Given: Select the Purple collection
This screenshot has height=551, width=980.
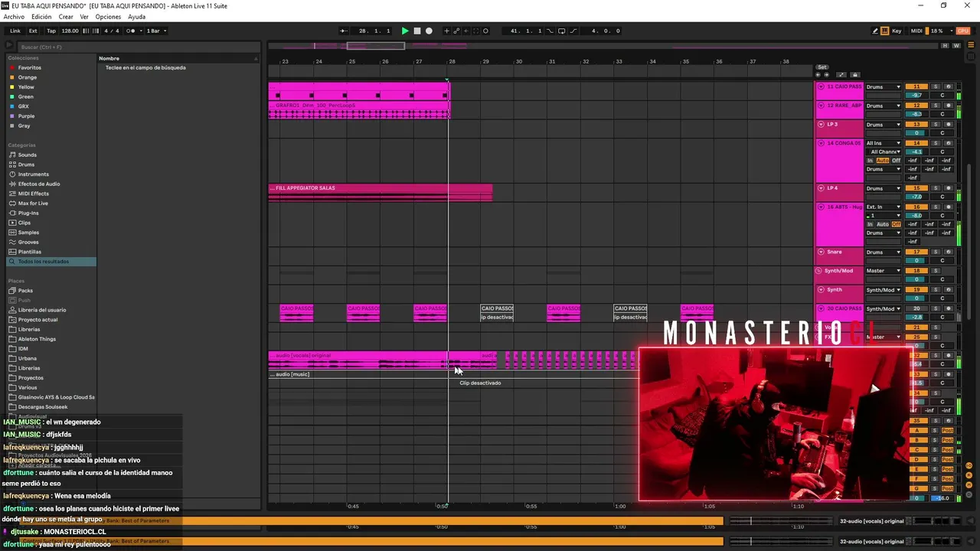Looking at the screenshot, I should pyautogui.click(x=27, y=116).
